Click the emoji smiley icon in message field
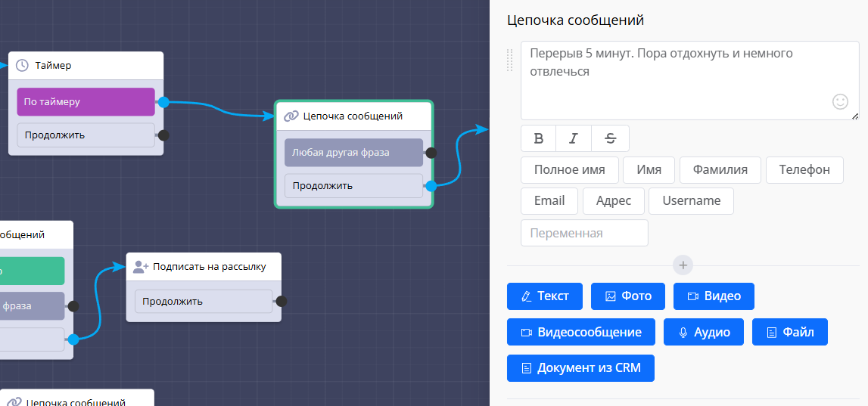 (x=840, y=101)
